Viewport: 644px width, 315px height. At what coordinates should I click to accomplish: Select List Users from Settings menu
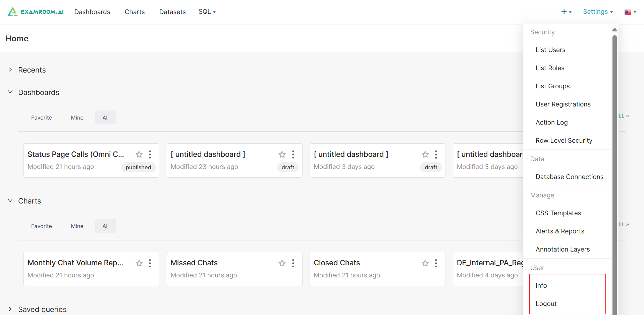(x=550, y=50)
